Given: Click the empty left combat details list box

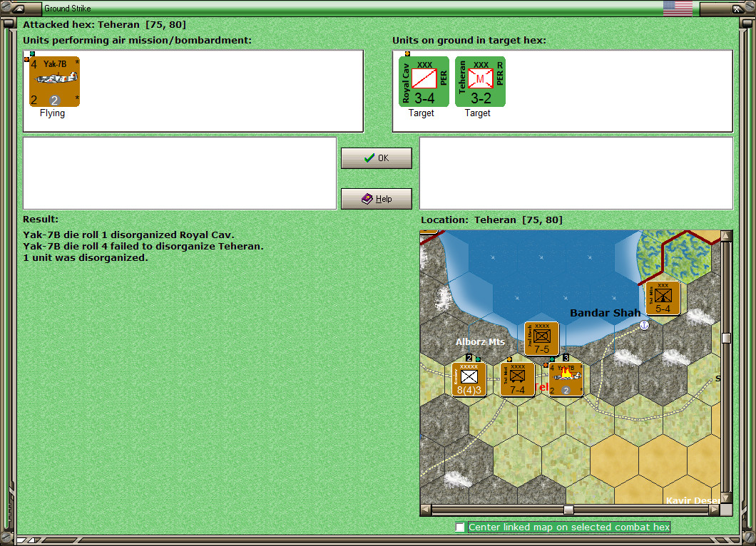Looking at the screenshot, I should click(180, 173).
